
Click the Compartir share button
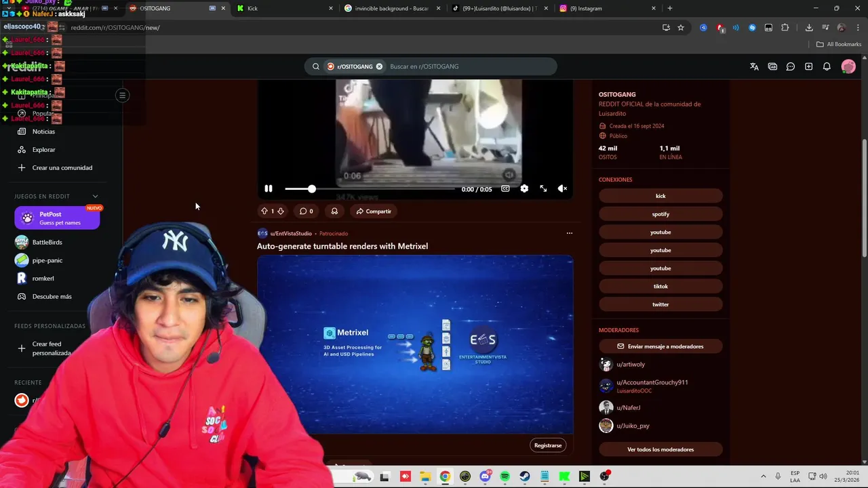coord(374,211)
